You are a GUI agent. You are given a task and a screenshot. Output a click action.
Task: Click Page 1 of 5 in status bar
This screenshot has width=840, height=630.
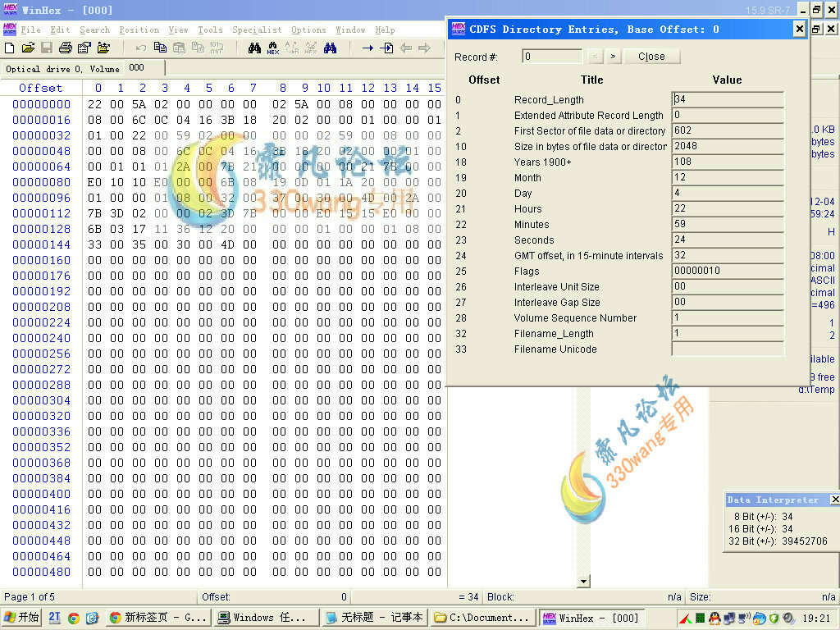pos(30,597)
